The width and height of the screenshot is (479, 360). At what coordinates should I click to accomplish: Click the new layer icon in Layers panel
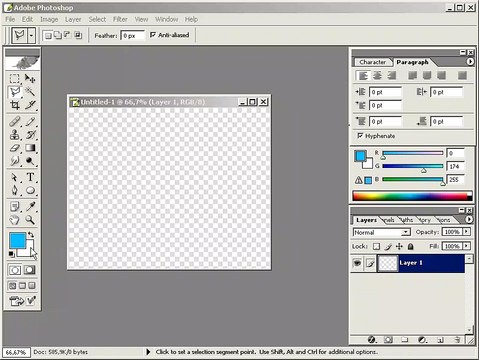point(440,340)
